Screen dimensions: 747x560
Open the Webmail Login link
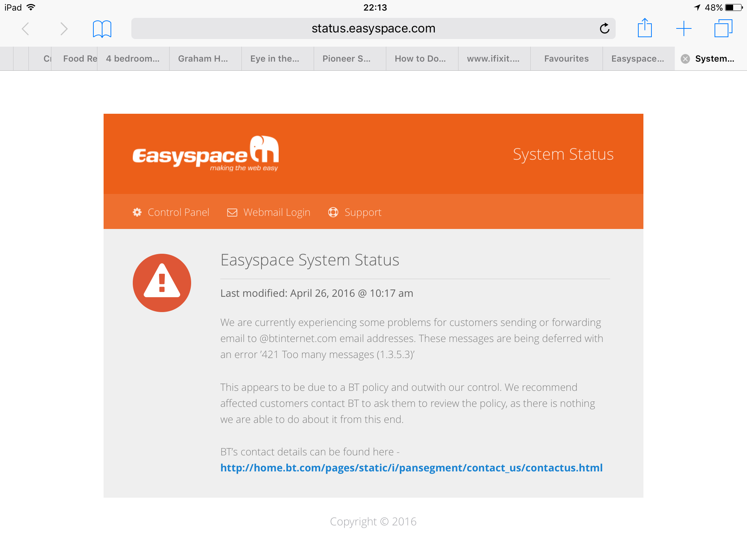pos(269,212)
